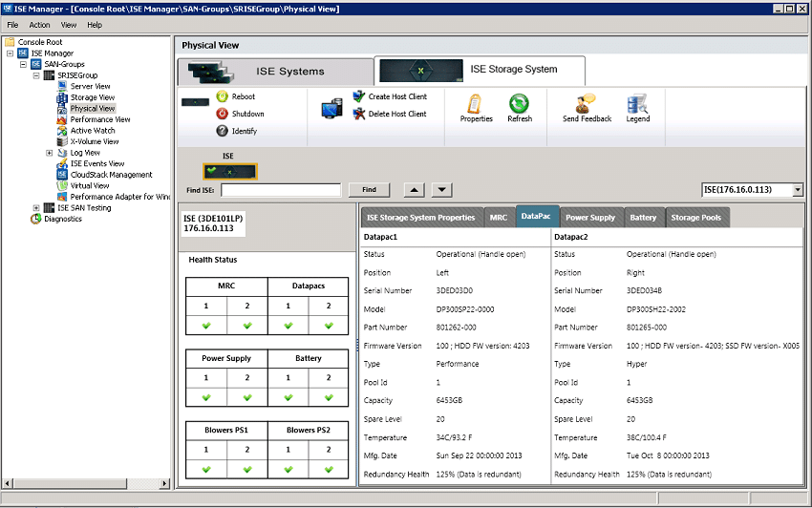812x508 pixels.
Task: Open Log View tree item
Action: point(85,153)
